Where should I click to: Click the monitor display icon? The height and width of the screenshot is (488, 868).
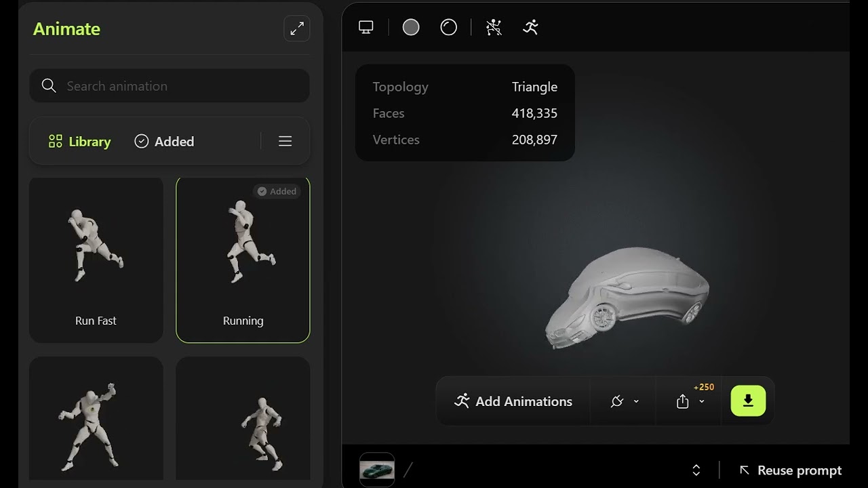[x=366, y=27]
